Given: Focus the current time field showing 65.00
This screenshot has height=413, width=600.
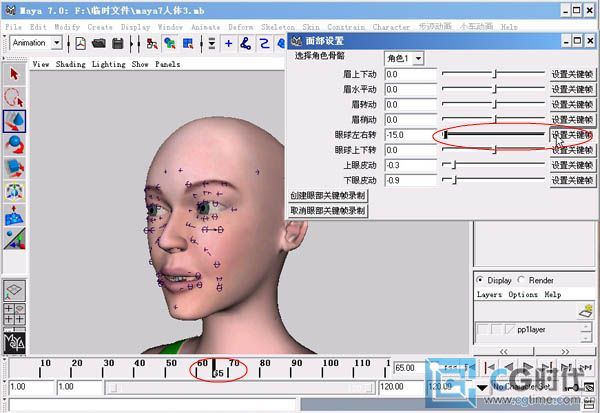Looking at the screenshot, I should pos(410,368).
